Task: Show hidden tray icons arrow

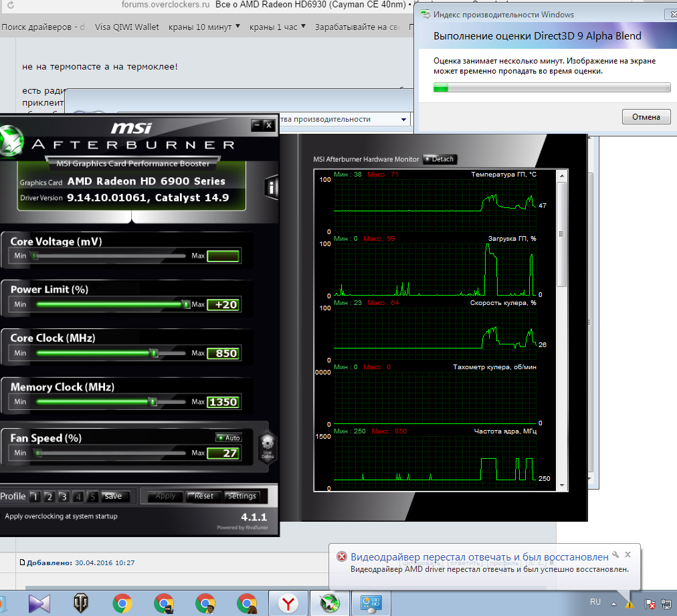Action: [x=613, y=603]
